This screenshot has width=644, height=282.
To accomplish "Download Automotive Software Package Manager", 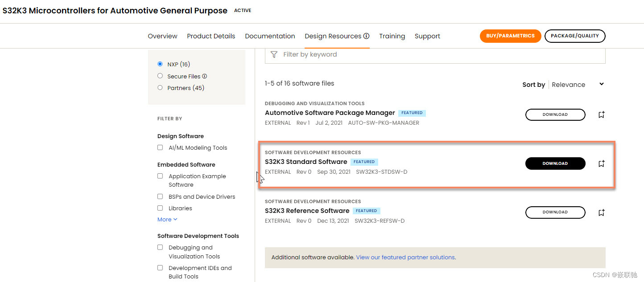I will pos(555,114).
